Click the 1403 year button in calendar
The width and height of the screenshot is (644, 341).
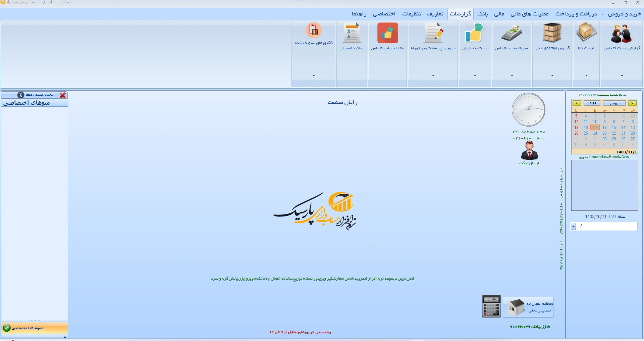[x=592, y=103]
